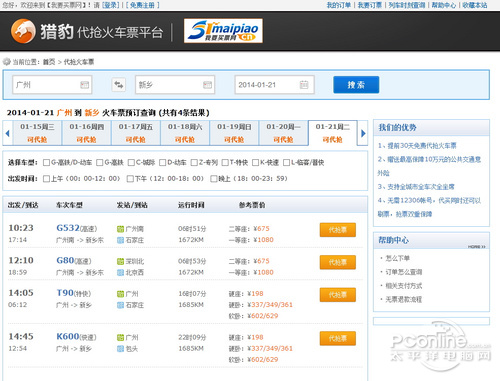The width and height of the screenshot is (500, 381).
Task: Tick the G-高铁/D-动车 train type checkbox
Action: pos(46,163)
